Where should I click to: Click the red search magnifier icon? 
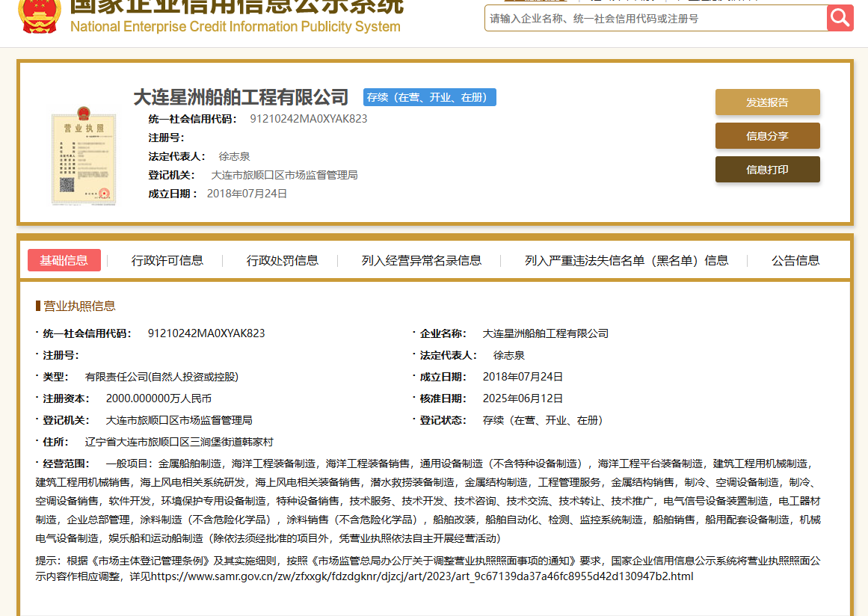pyautogui.click(x=840, y=18)
